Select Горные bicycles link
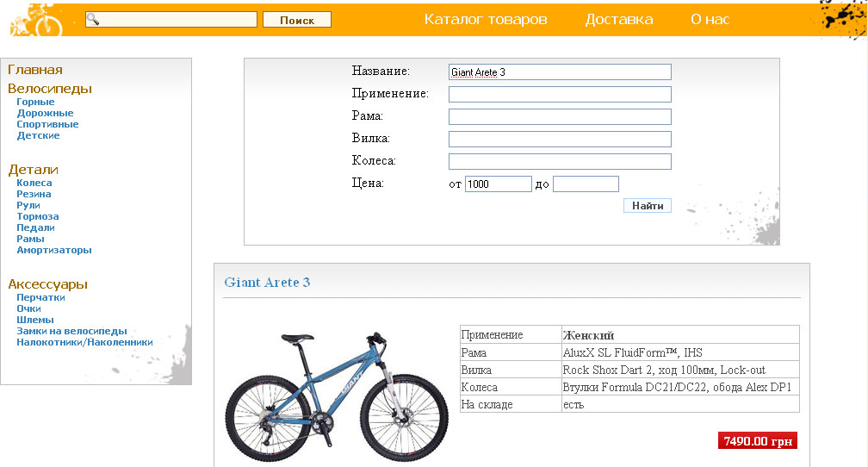Viewport: 868px width, 467px height. click(35, 102)
